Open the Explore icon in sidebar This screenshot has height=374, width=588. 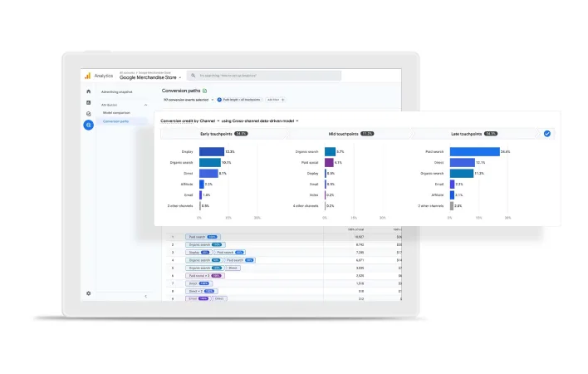89,114
